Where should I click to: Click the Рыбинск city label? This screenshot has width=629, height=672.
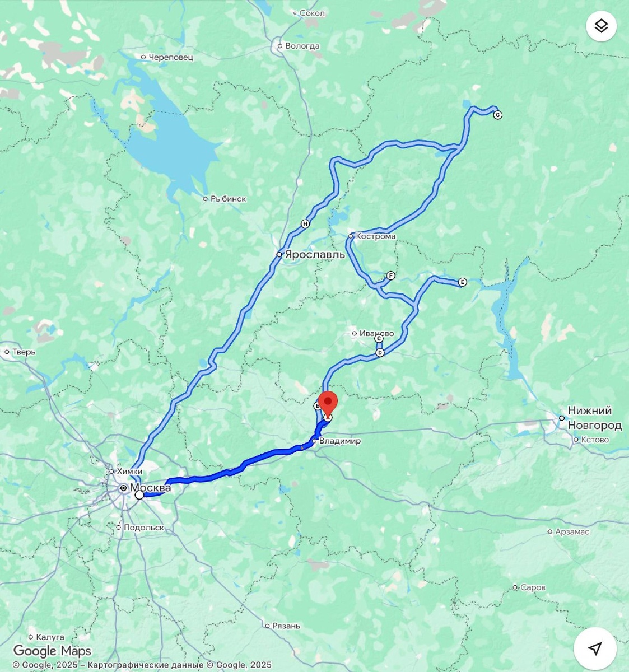pos(228,199)
